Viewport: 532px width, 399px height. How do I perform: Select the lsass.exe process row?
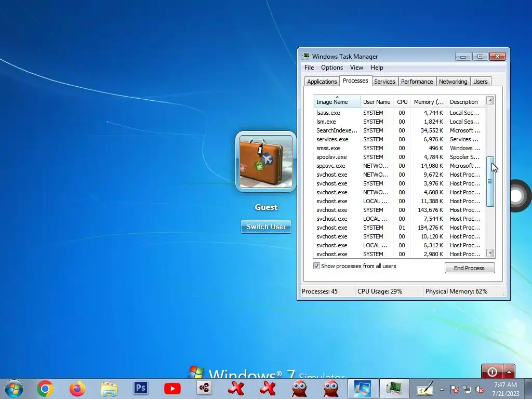(x=400, y=113)
